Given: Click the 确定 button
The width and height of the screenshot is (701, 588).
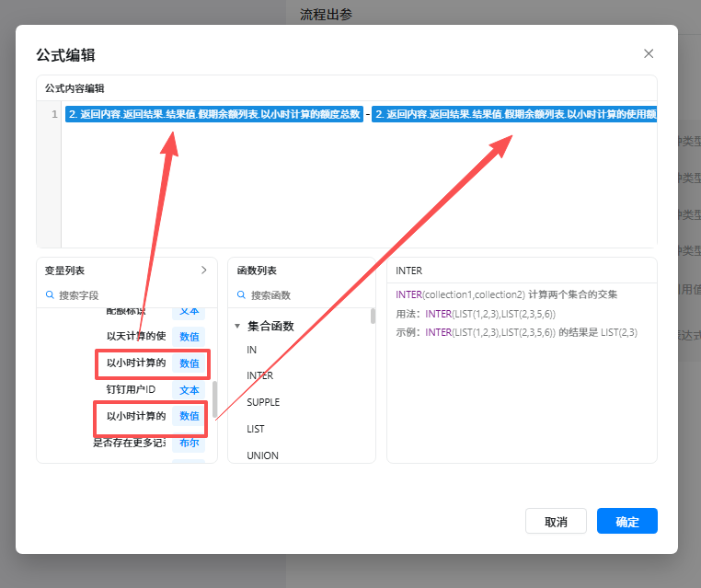Looking at the screenshot, I should [627, 521].
